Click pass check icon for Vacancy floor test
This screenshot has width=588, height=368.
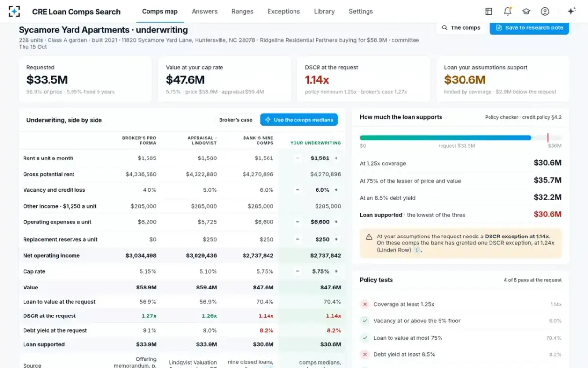pos(365,321)
